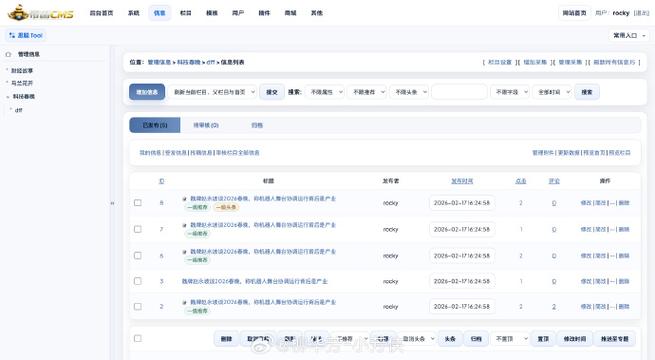Open the 商城 top menu
The height and width of the screenshot is (360, 655).
(x=290, y=13)
